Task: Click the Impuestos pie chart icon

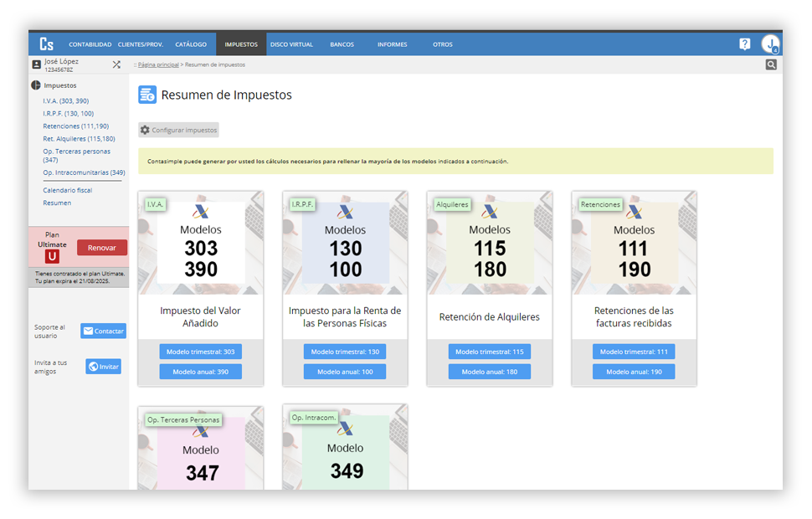Action: (x=36, y=85)
